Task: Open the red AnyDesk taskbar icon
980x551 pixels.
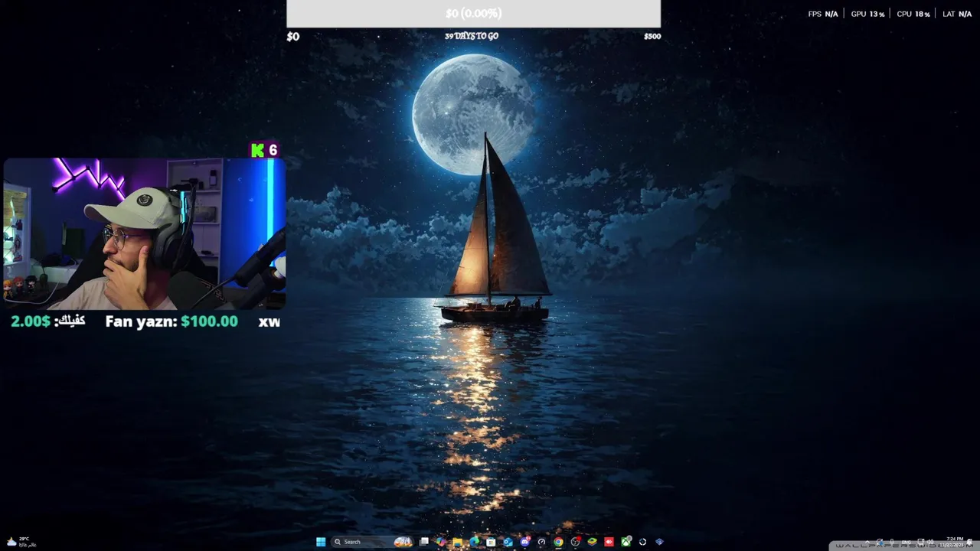Action: click(x=609, y=542)
